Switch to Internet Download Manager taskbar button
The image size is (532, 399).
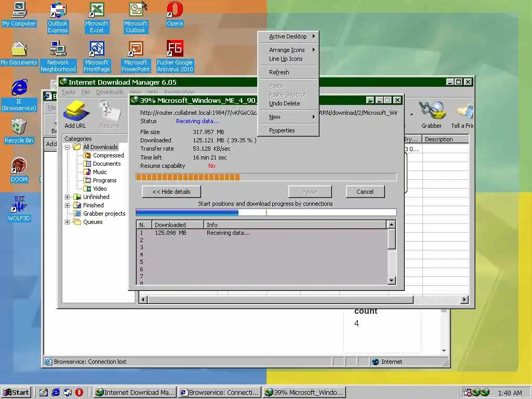135,393
